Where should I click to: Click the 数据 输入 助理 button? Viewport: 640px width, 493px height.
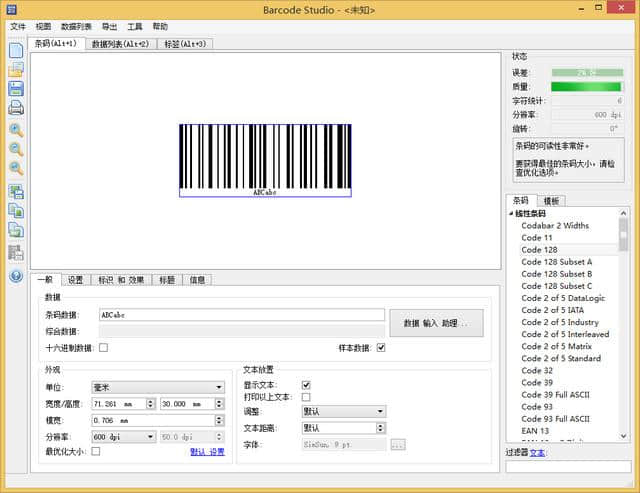pyautogui.click(x=436, y=323)
